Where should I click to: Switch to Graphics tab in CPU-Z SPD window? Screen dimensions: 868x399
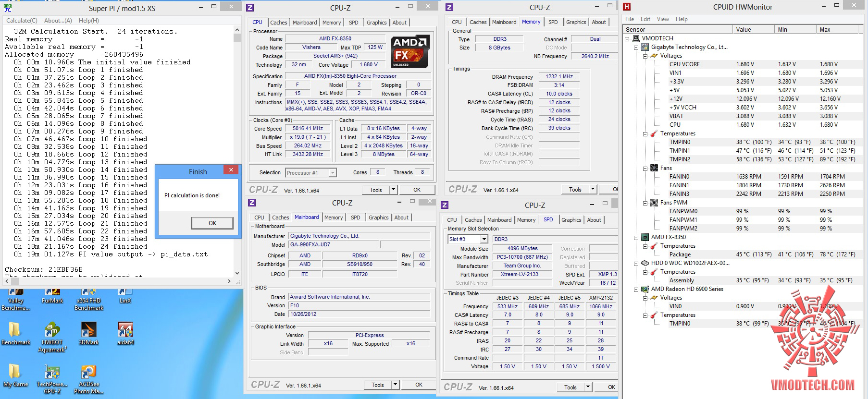[x=571, y=220]
